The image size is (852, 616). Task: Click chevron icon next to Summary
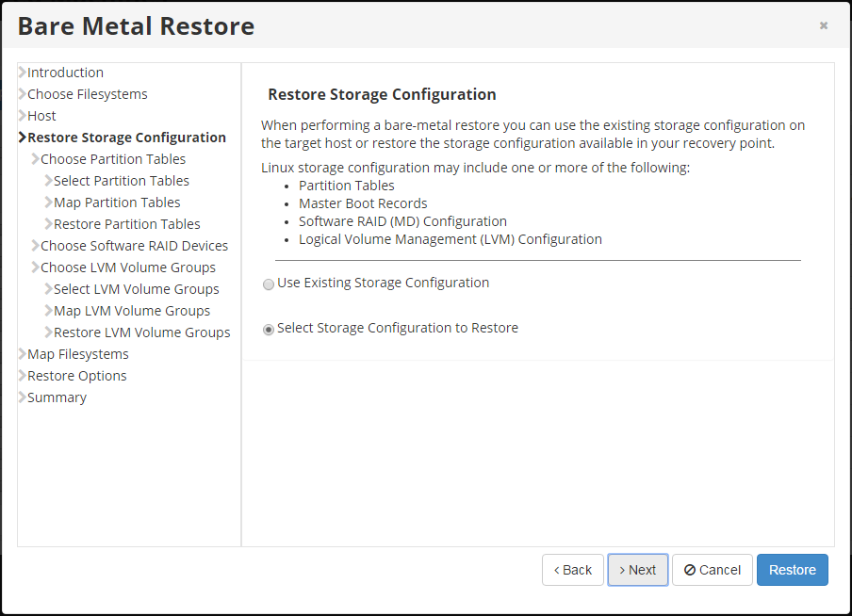tap(23, 397)
